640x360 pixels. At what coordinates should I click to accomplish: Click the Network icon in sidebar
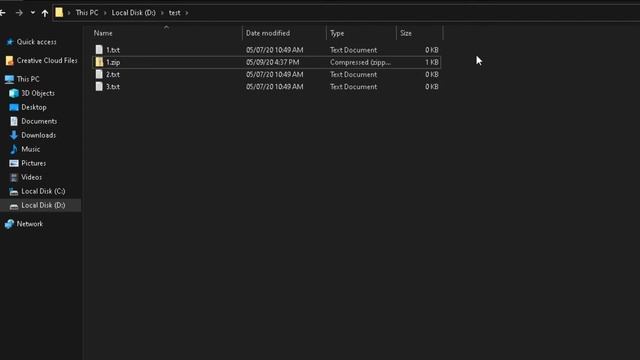pyautogui.click(x=9, y=224)
